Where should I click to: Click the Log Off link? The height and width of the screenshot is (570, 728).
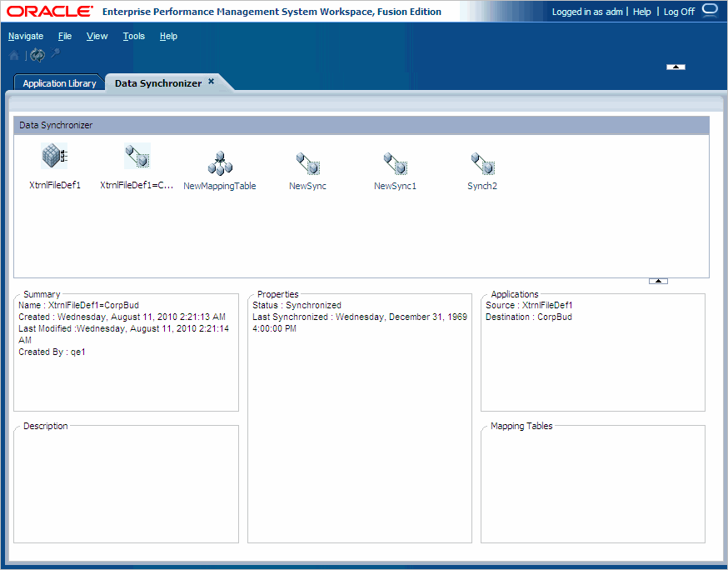coord(678,11)
